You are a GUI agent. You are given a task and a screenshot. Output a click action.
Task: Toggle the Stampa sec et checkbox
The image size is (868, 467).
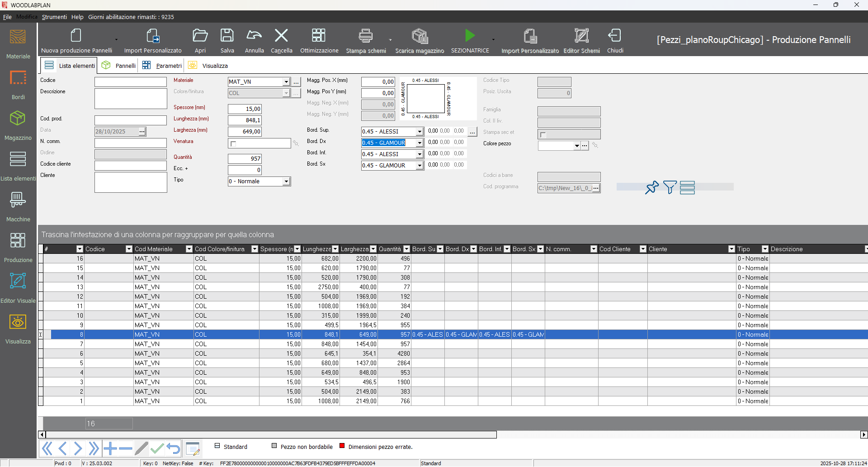tap(543, 134)
